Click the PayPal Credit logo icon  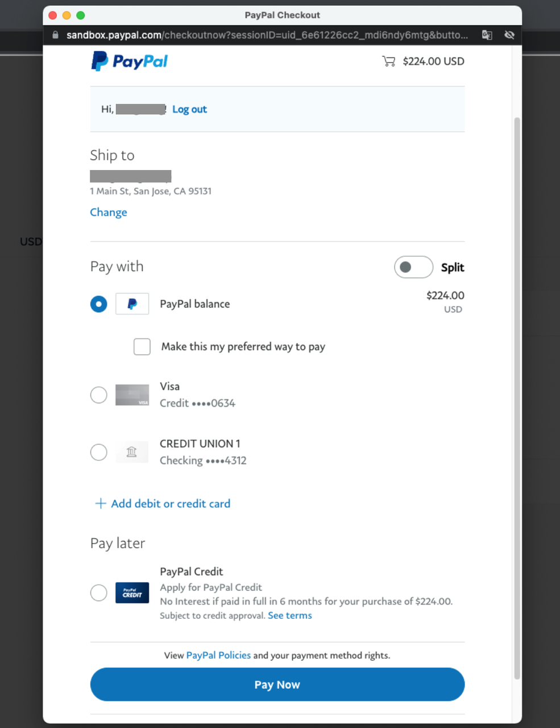132,593
